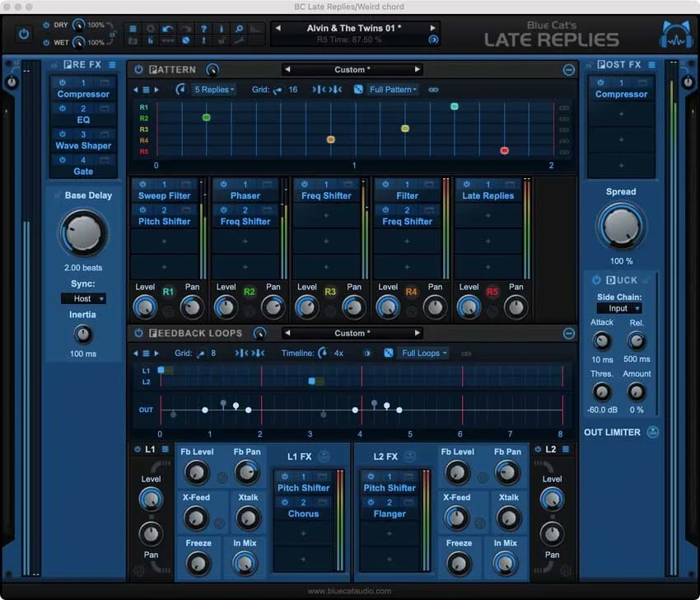Enable the Duck section power toggle
The width and height of the screenshot is (700, 600).
click(x=595, y=279)
